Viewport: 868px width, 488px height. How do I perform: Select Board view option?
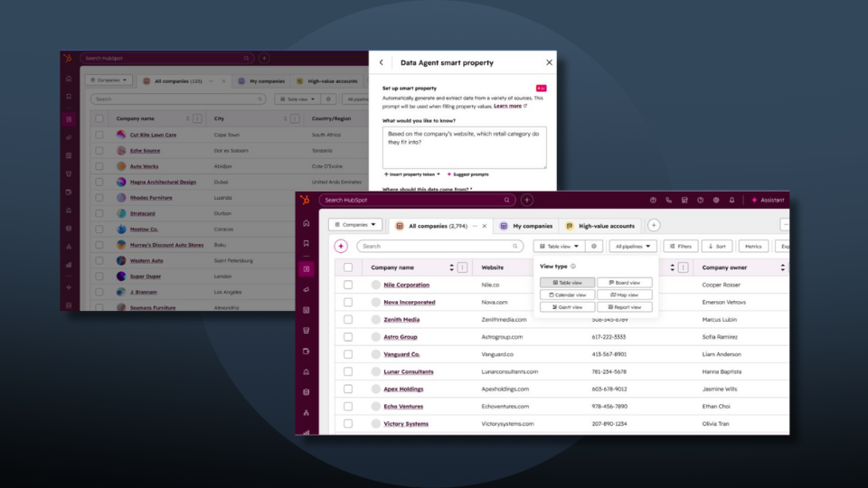(625, 283)
